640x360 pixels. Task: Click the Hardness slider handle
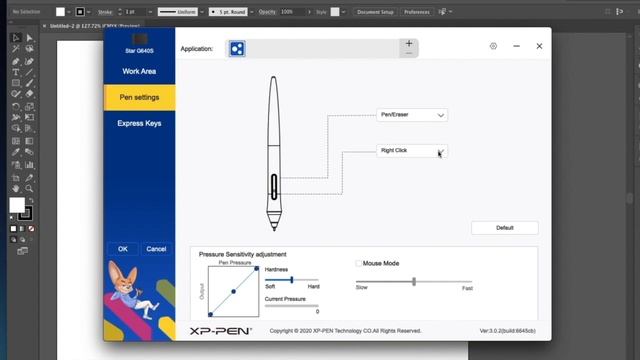click(x=292, y=280)
